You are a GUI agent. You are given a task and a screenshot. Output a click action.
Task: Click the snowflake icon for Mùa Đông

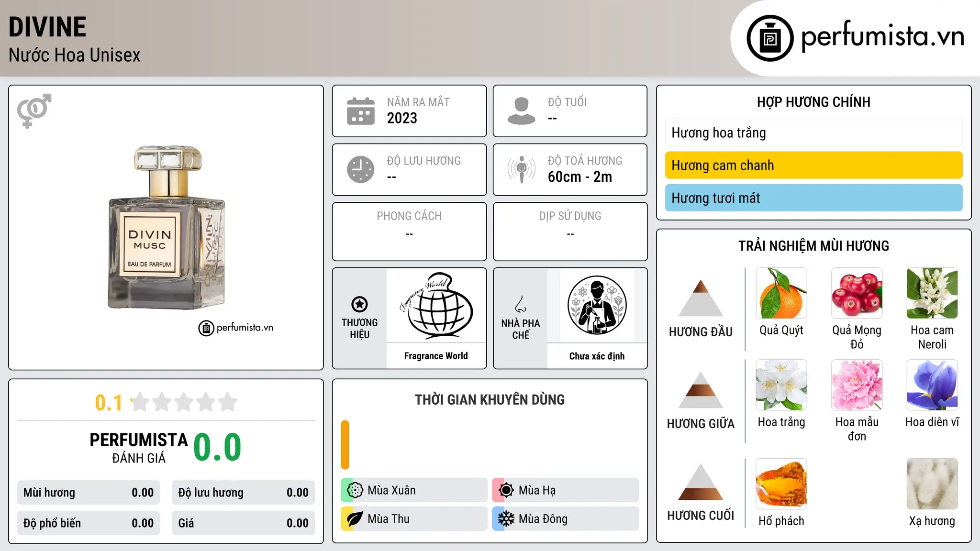(506, 519)
